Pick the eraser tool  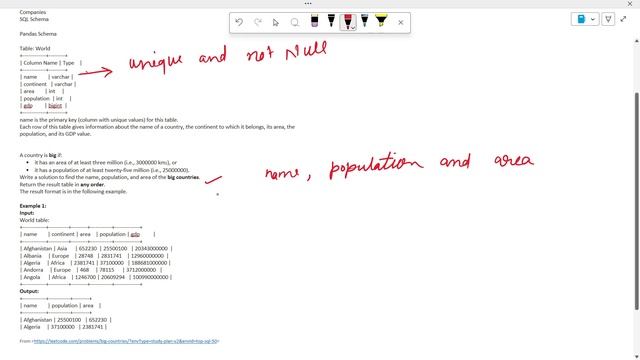(314, 21)
